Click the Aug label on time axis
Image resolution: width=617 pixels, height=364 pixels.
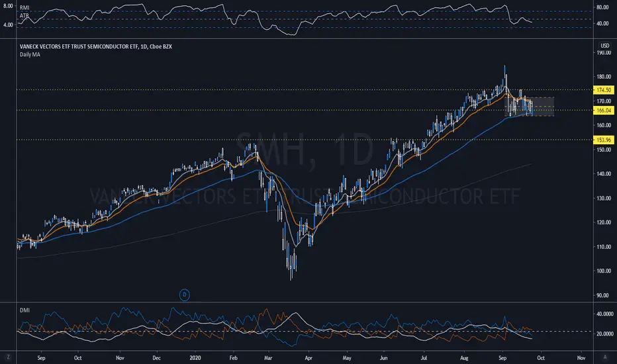click(464, 357)
